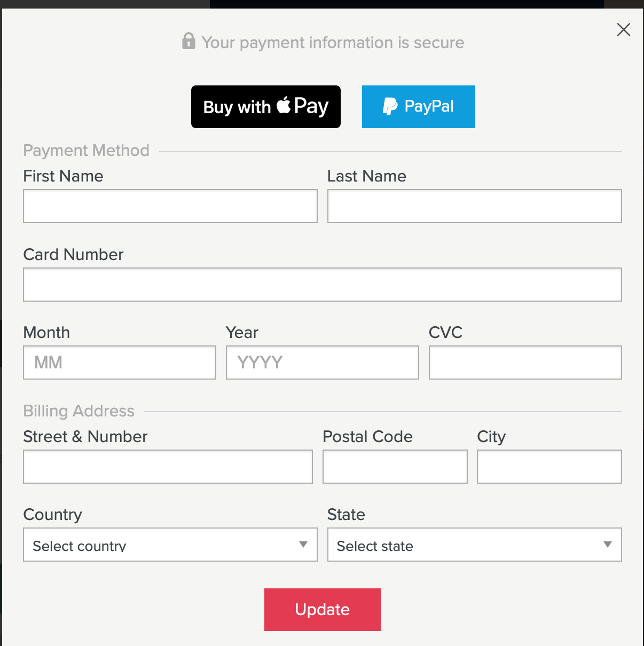Submit with the red Update button
This screenshot has width=644, height=646.
[x=323, y=610]
